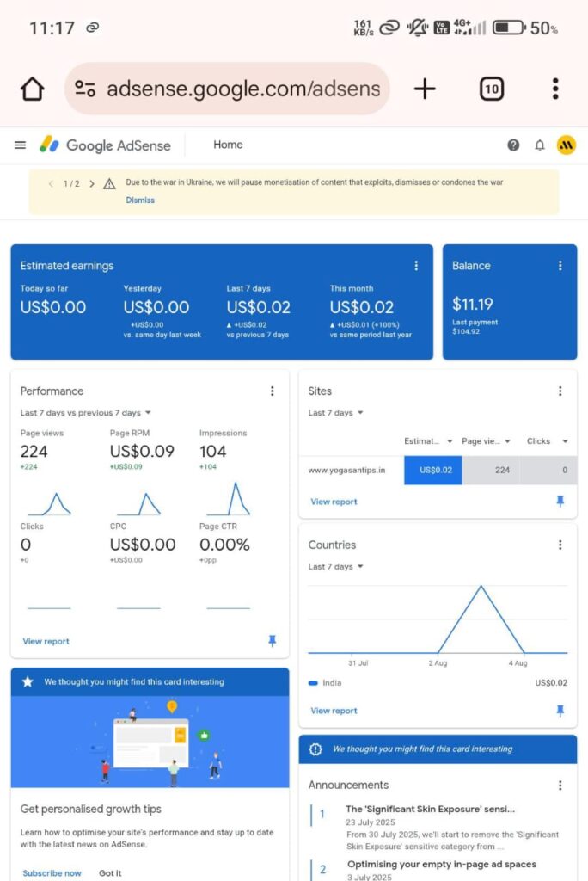Open View report in Countries card
The height and width of the screenshot is (881, 588).
click(334, 711)
